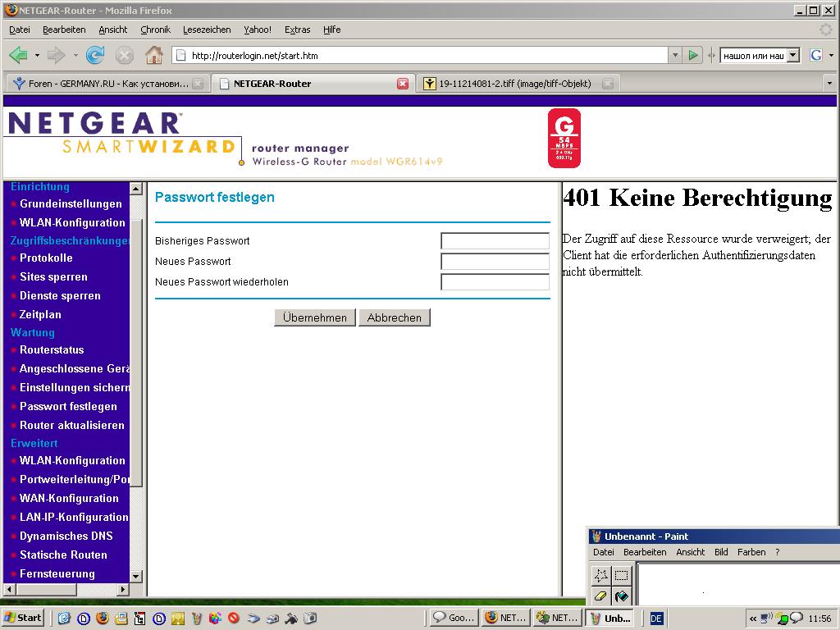Open the Extras menu in Firefox
Screen dimensions: 840x630
tap(297, 30)
